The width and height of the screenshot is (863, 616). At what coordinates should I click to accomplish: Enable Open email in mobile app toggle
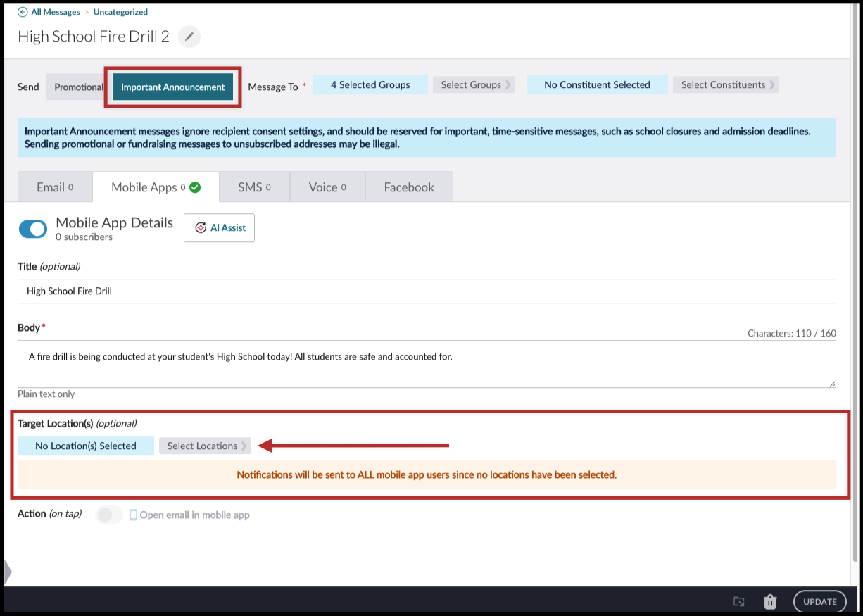pyautogui.click(x=108, y=515)
